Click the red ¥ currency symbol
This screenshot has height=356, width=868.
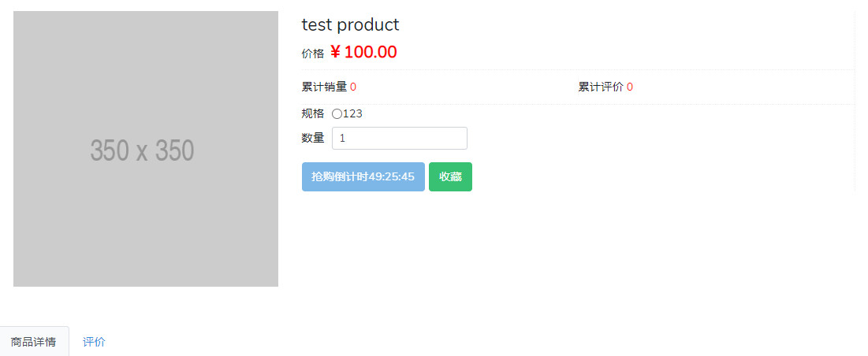pos(336,52)
